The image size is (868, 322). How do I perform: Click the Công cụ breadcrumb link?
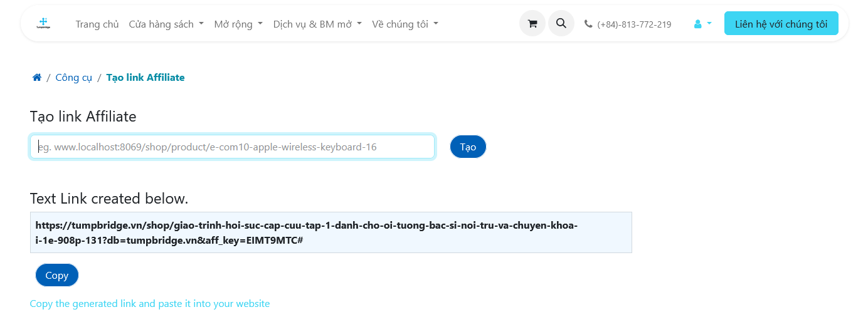click(74, 78)
